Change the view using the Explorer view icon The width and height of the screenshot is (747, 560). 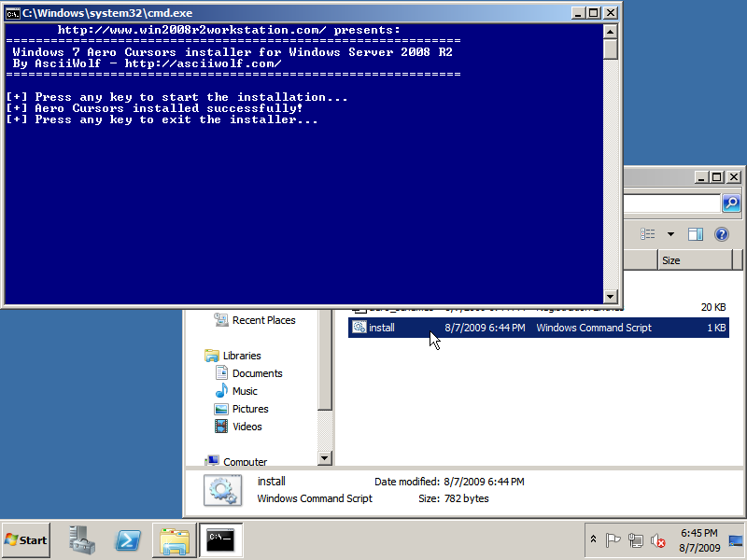pos(647,234)
